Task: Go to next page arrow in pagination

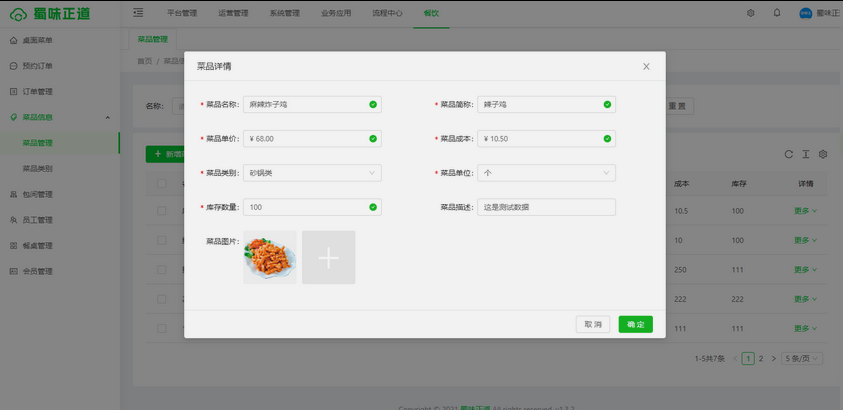Action: click(774, 358)
